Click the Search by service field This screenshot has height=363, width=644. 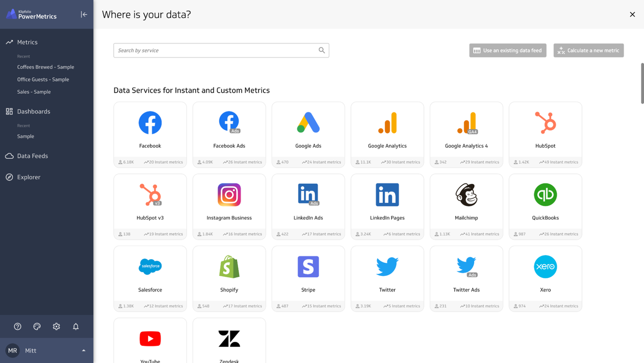point(217,50)
